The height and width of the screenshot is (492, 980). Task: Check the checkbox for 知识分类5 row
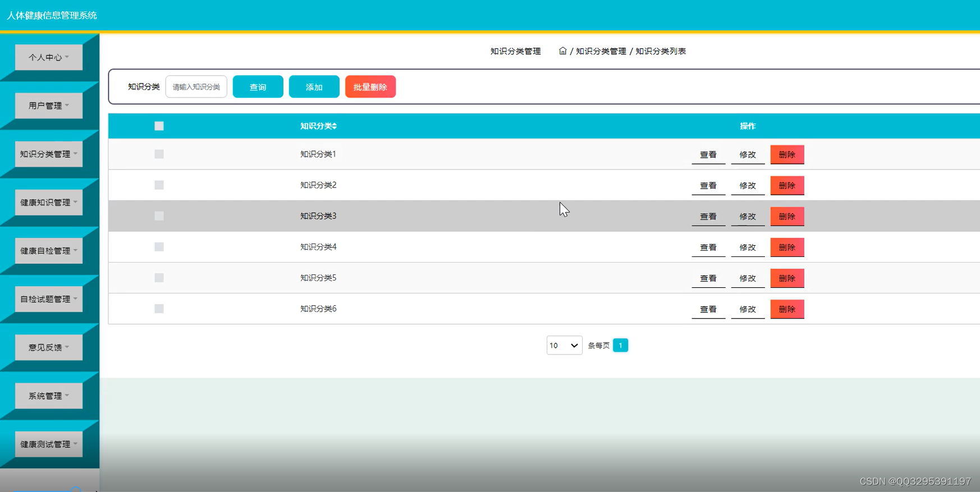point(159,278)
